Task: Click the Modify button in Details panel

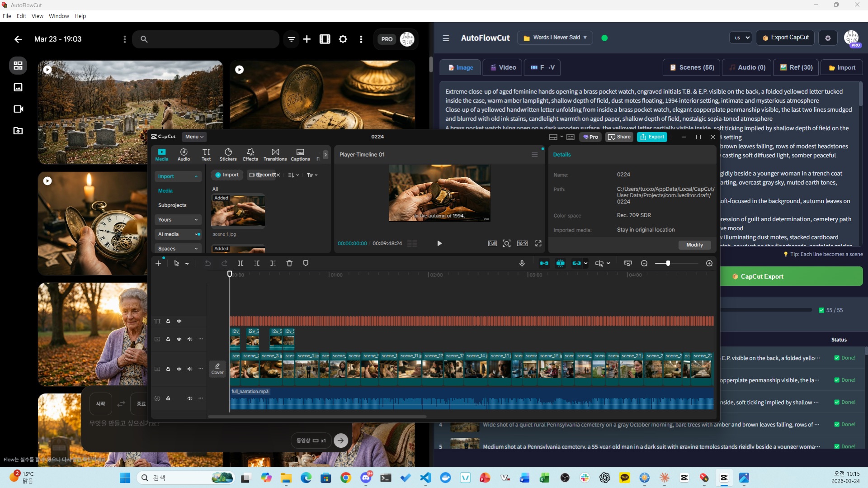Action: (x=694, y=245)
